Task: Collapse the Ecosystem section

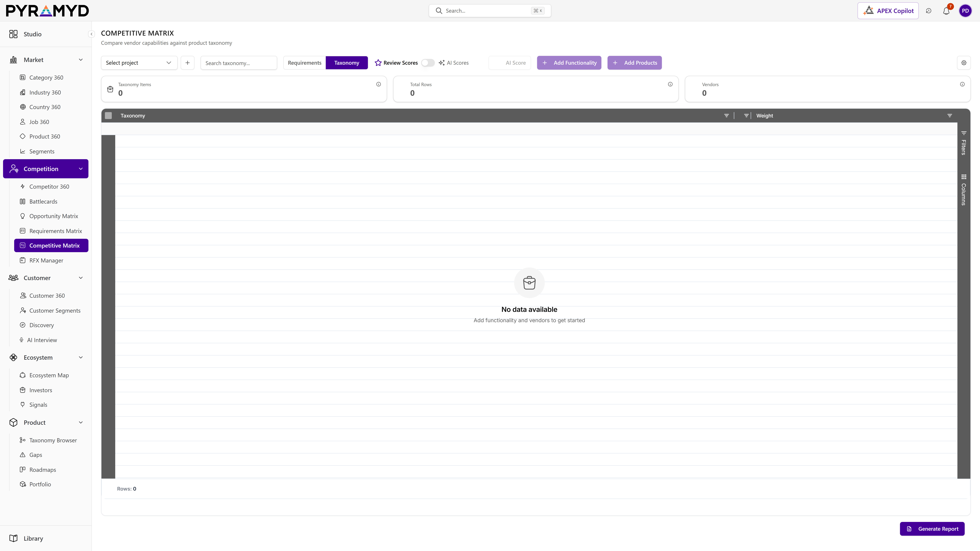Action: click(81, 357)
